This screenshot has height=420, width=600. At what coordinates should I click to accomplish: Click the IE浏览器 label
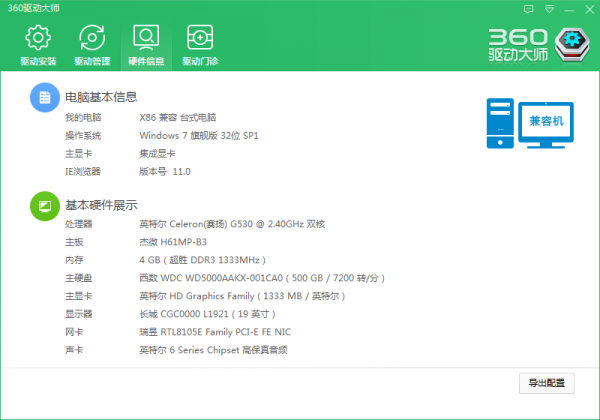coord(83,171)
